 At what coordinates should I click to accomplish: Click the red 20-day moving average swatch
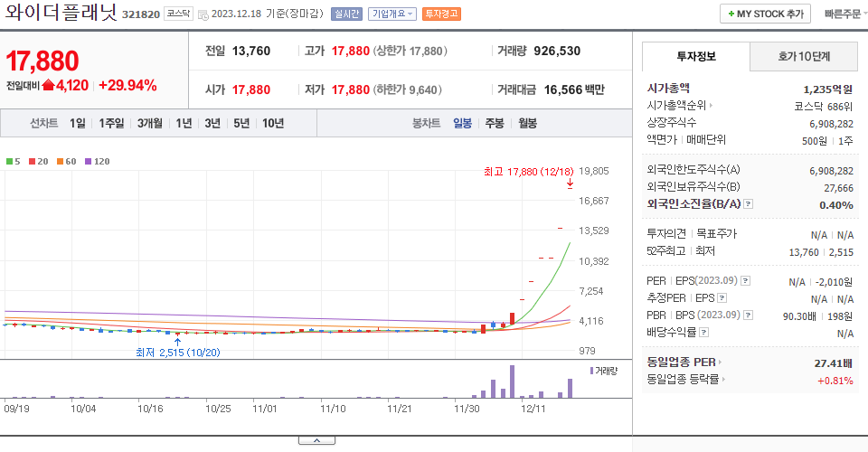pyautogui.click(x=33, y=162)
